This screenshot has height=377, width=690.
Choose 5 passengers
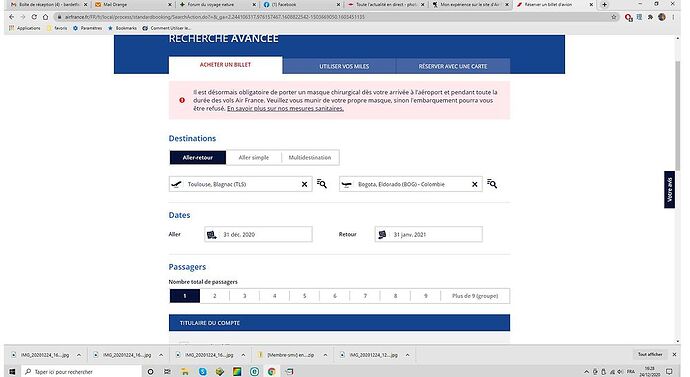coord(305,296)
